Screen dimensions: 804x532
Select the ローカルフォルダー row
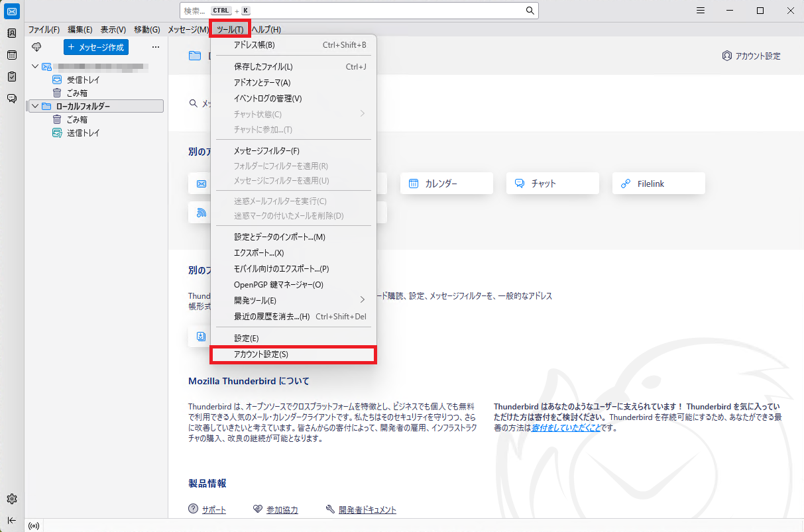coord(95,106)
